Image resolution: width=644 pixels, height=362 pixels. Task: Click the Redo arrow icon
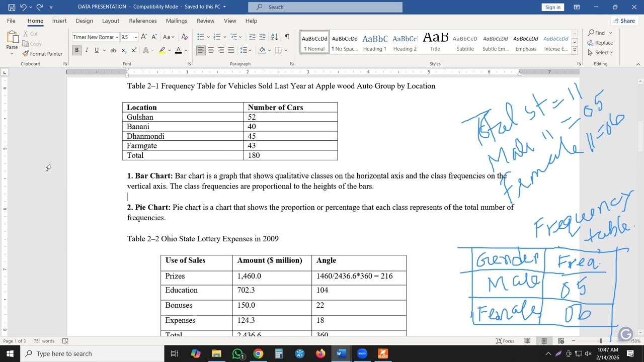pos(39,7)
